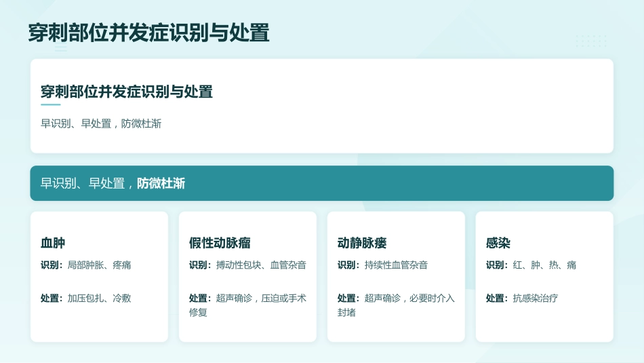
Task: Click the gray subtitle 早识别、早处置，防微杜渐 in the white card
Action: click(101, 123)
